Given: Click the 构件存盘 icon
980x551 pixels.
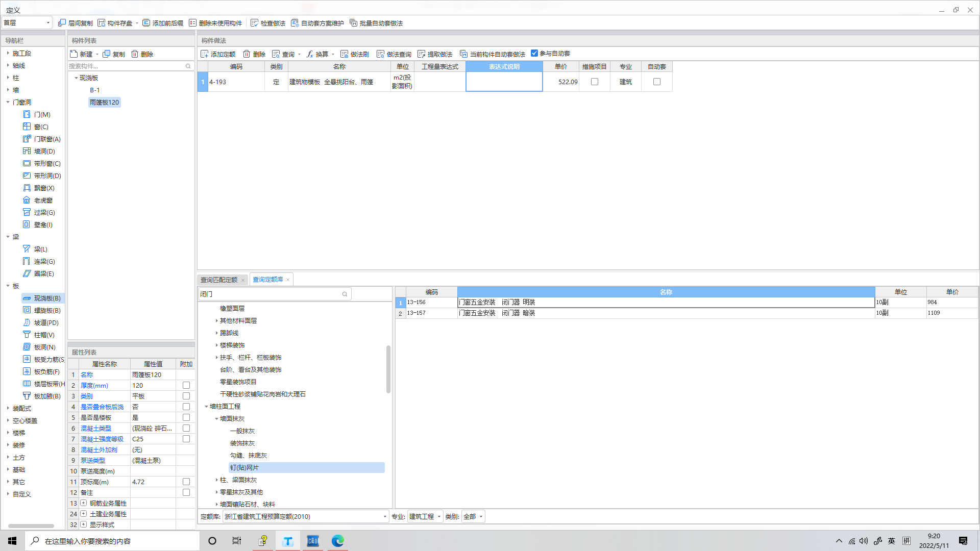Looking at the screenshot, I should coord(101,23).
